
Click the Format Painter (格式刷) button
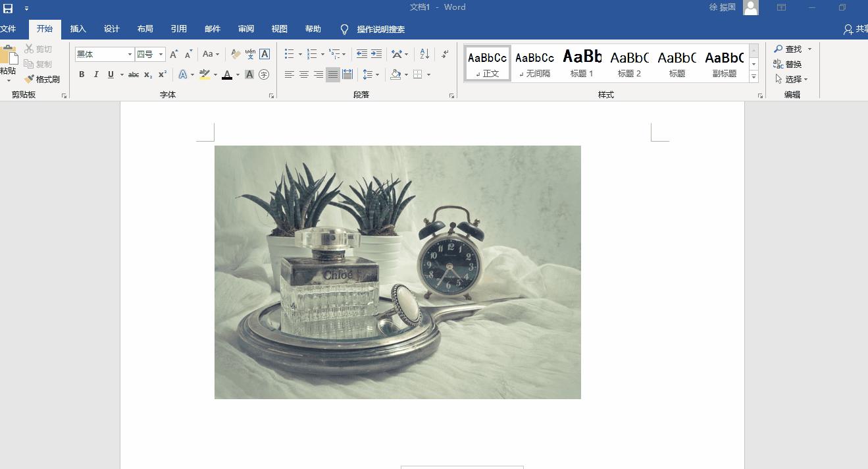[x=42, y=79]
